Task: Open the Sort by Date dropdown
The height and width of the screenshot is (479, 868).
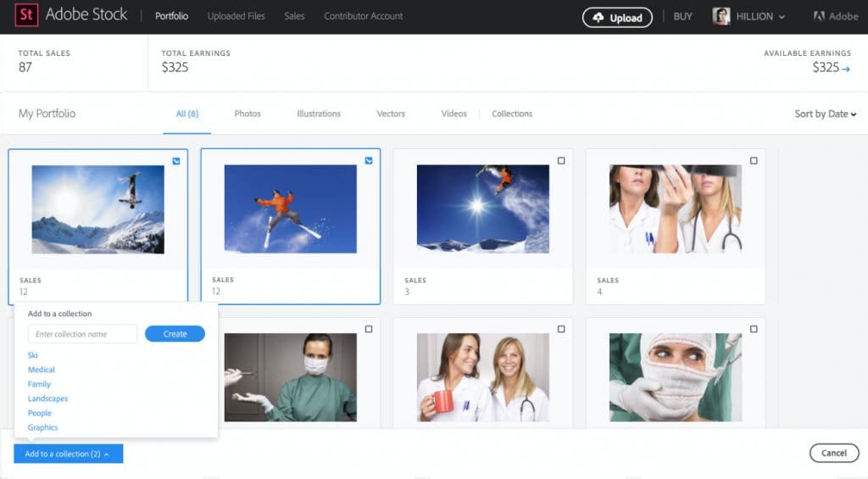Action: point(825,114)
